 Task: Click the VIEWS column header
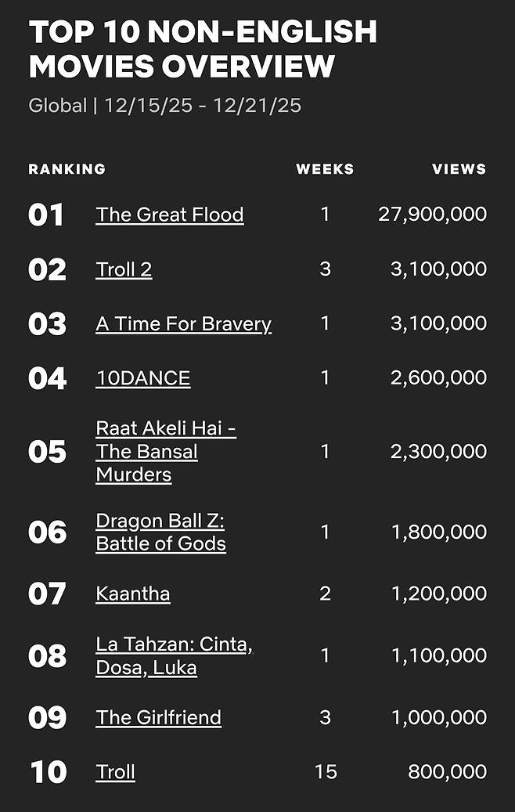[459, 169]
